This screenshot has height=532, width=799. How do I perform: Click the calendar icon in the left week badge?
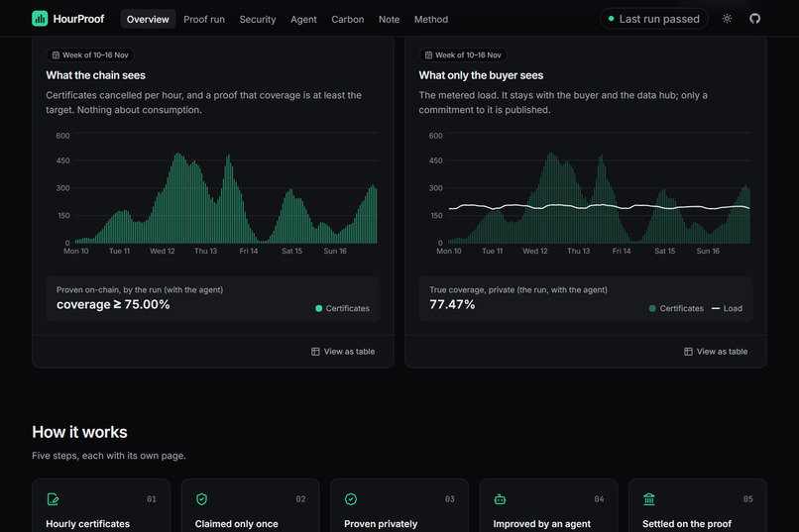click(x=57, y=54)
